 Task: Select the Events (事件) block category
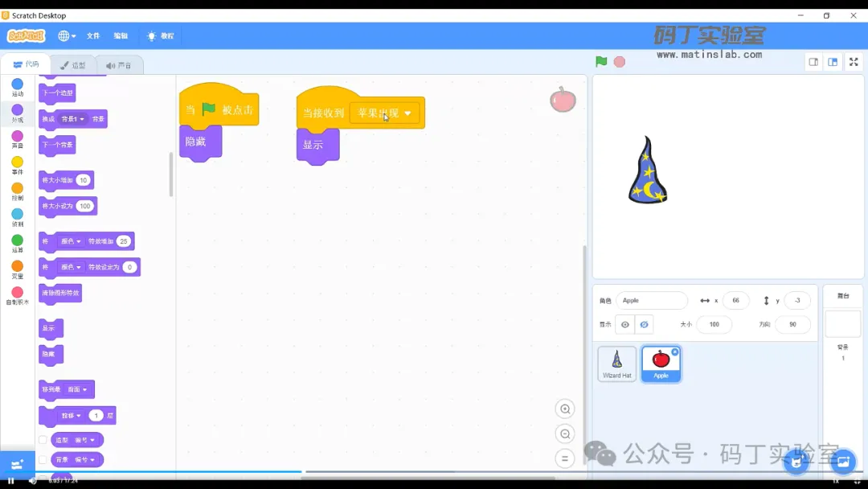pyautogui.click(x=17, y=166)
